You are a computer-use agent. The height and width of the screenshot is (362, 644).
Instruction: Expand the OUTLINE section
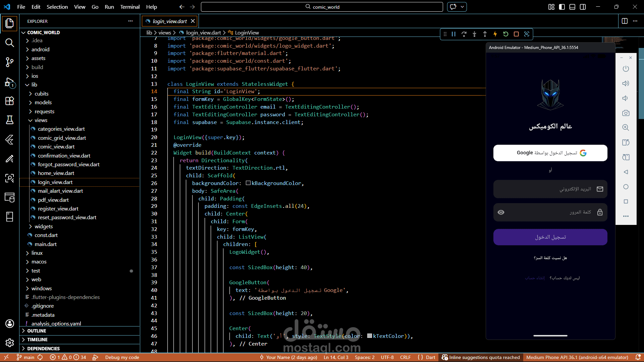click(x=37, y=331)
